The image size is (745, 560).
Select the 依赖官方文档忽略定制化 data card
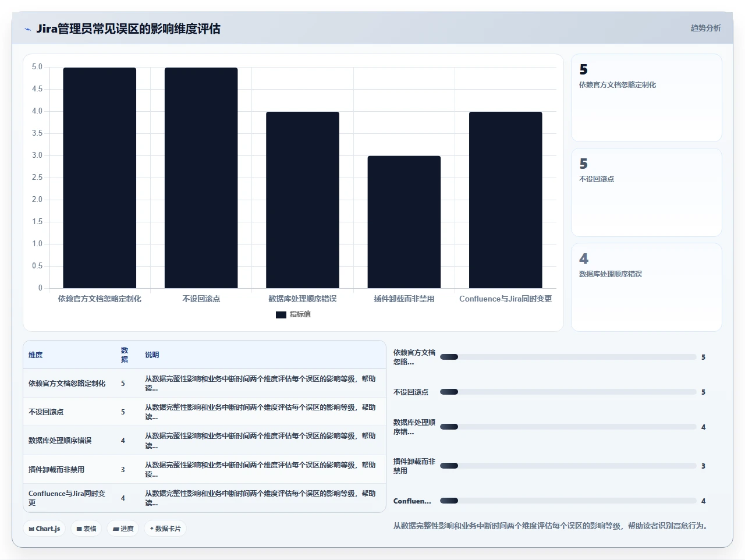coord(647,98)
